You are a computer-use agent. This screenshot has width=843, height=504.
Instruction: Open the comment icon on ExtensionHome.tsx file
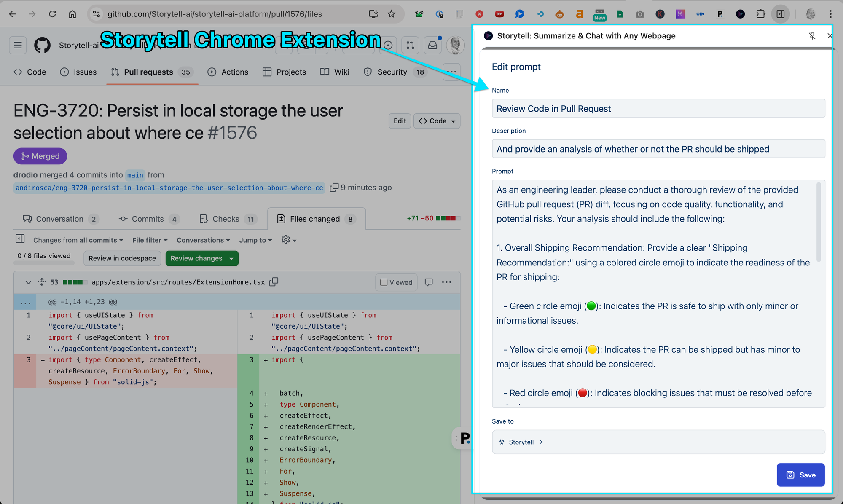coord(429,282)
